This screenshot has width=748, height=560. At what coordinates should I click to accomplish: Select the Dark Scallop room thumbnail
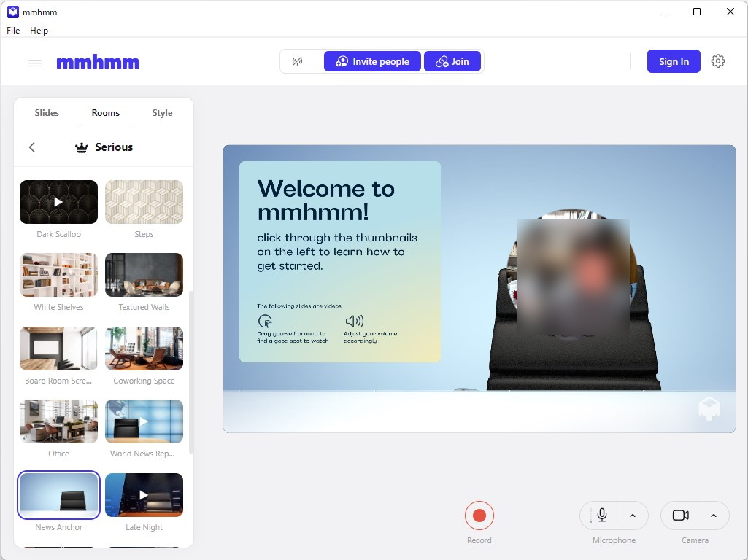[x=58, y=202]
